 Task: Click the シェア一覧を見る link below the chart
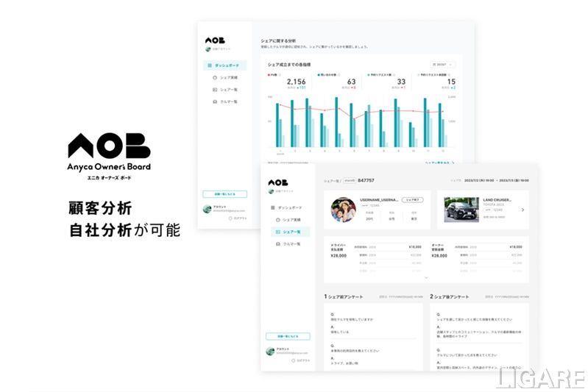[439, 163]
